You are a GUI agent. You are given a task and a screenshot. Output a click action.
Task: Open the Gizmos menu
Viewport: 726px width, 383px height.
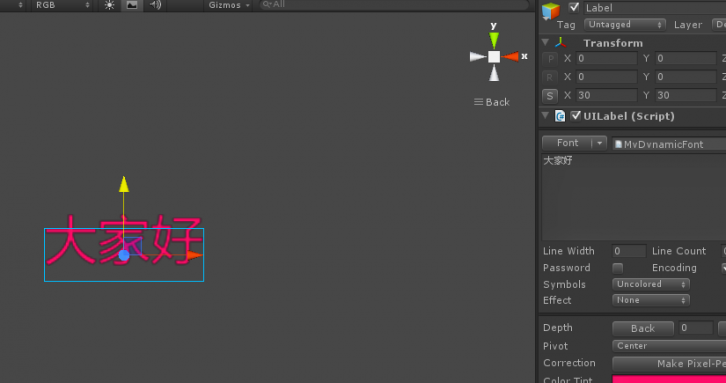[229, 5]
